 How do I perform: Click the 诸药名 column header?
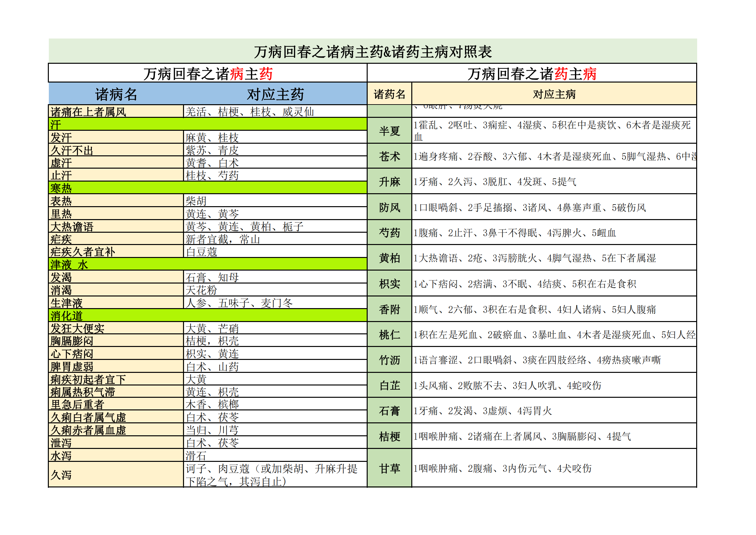(x=390, y=94)
